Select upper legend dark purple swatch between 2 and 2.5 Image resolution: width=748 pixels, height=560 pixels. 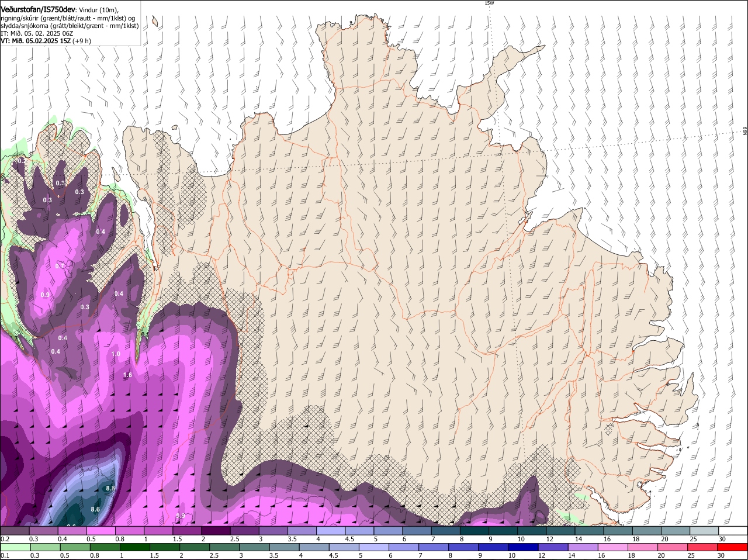(x=216, y=530)
